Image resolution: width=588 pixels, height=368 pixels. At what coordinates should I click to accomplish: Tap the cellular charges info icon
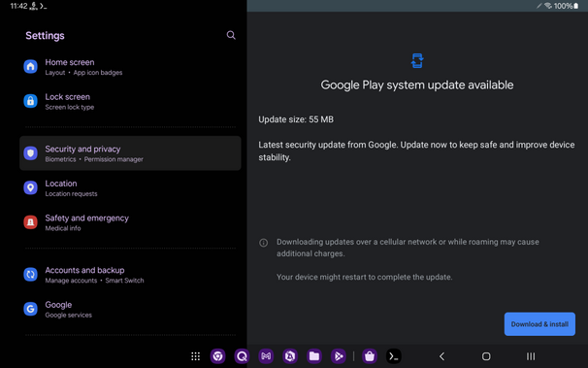[x=264, y=243]
